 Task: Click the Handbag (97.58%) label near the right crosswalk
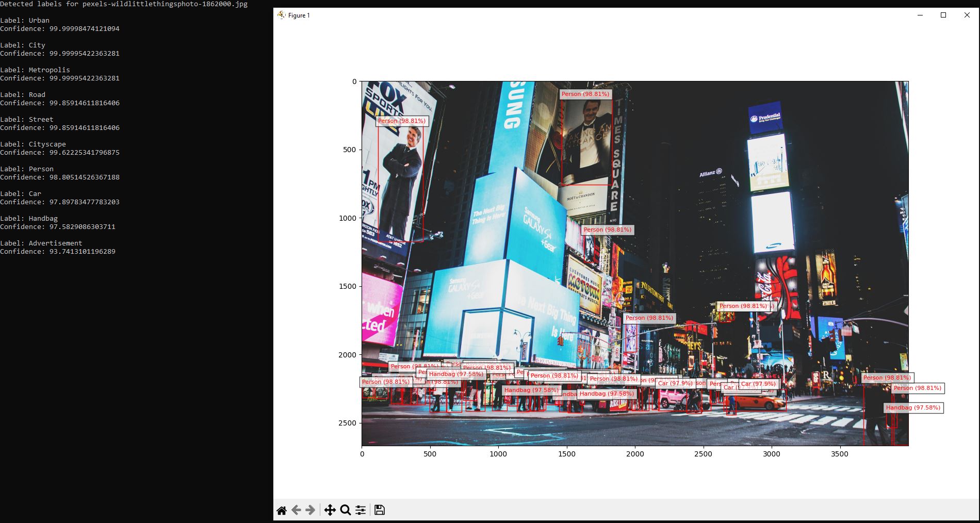tap(913, 408)
